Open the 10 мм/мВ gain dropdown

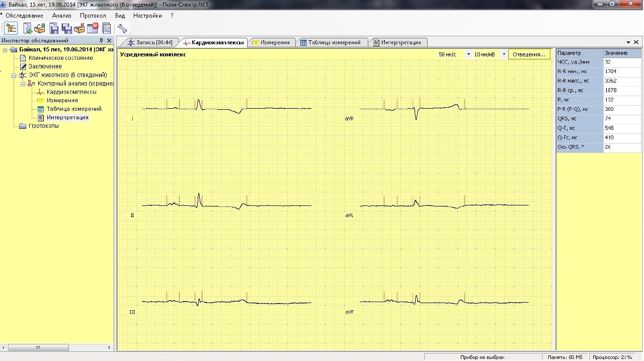(x=504, y=54)
